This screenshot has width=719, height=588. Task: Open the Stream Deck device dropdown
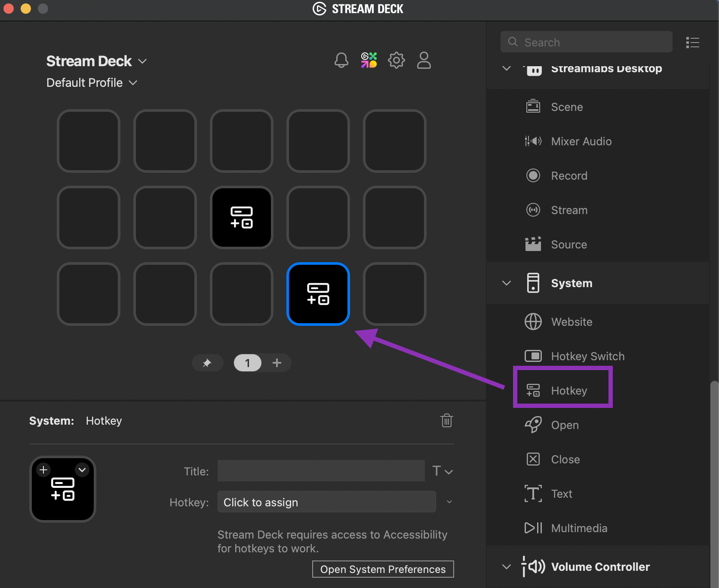[x=142, y=61]
